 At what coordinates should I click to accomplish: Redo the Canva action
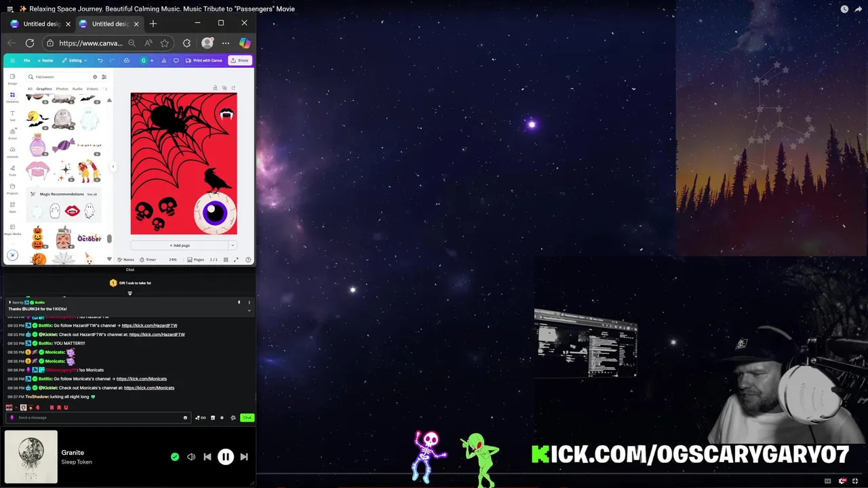point(112,60)
